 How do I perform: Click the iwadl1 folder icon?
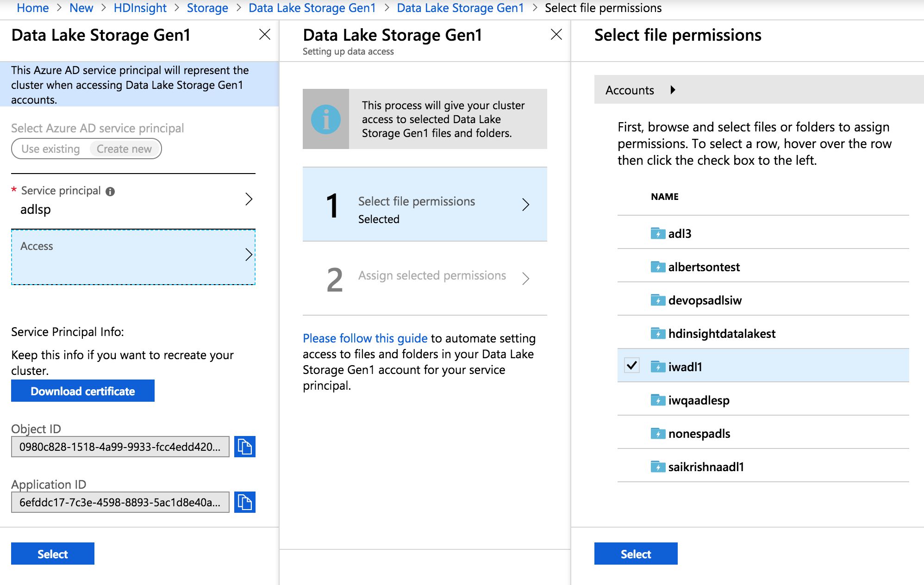click(658, 367)
